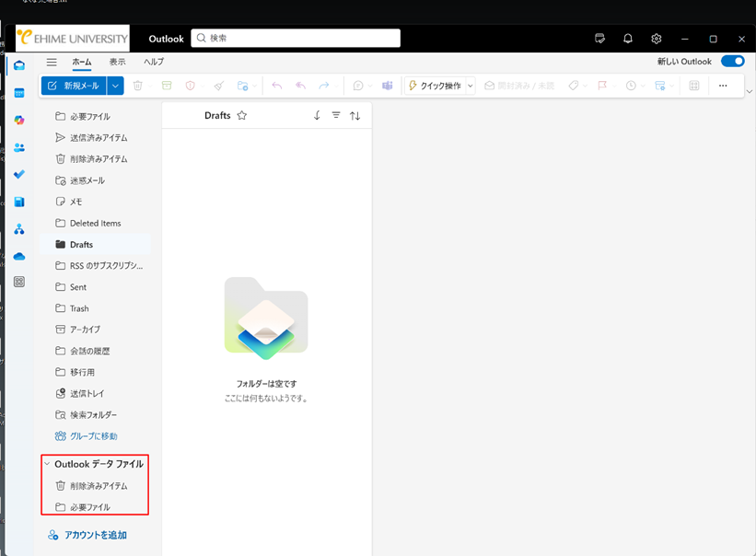This screenshot has height=556, width=756.
Task: Click the 検索 search box
Action: tap(297, 39)
